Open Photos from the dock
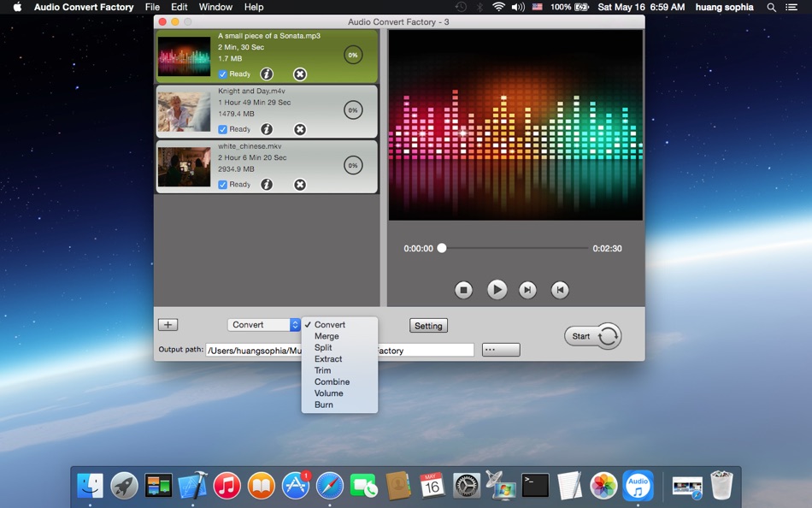The height and width of the screenshot is (508, 812). click(x=603, y=486)
